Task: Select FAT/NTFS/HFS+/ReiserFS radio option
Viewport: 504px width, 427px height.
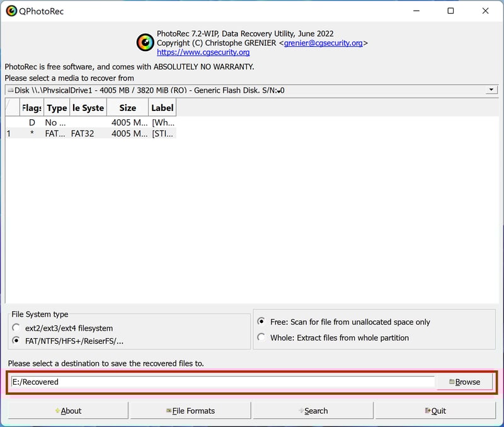Action: (16, 341)
